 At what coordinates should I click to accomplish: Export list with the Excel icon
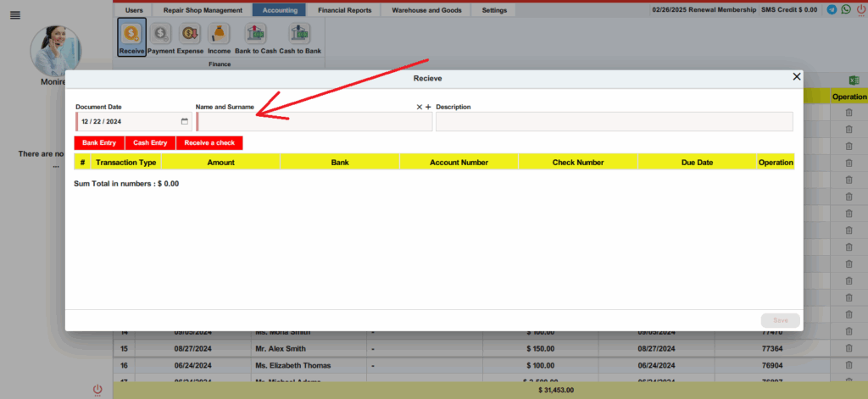pyautogui.click(x=854, y=80)
